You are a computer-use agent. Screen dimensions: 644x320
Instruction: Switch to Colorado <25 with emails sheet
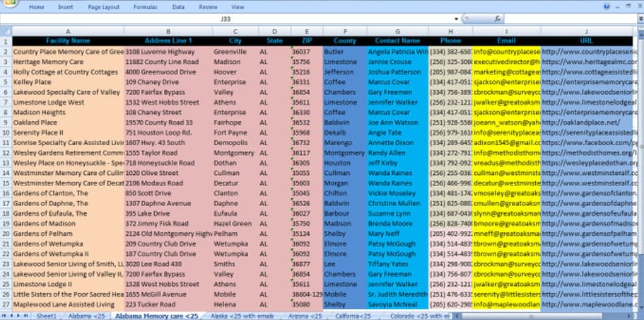[x=420, y=316]
